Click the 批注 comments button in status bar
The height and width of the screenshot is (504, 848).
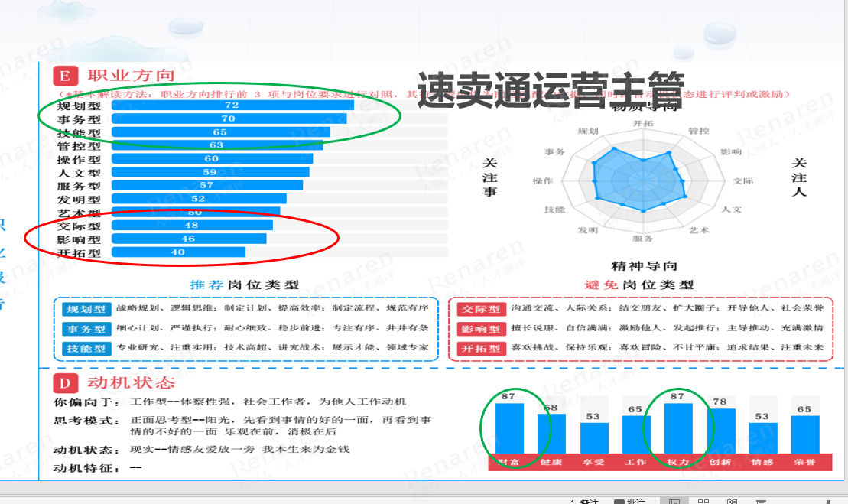(630, 502)
